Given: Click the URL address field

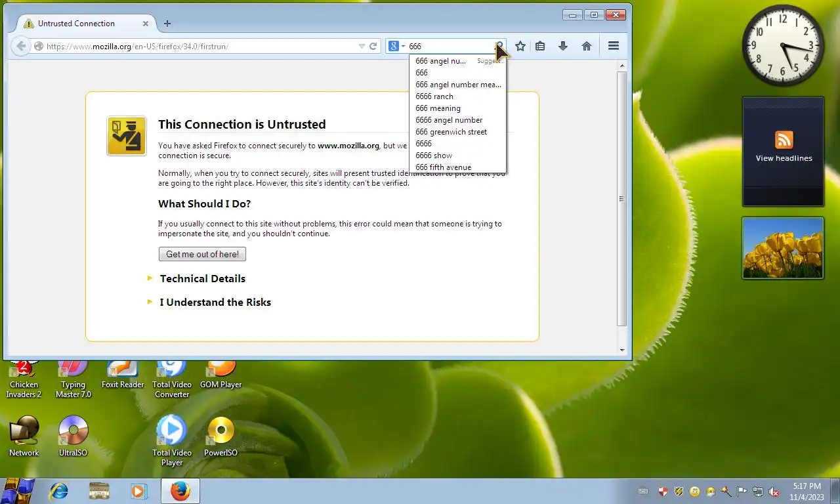Looking at the screenshot, I should pos(201,46).
